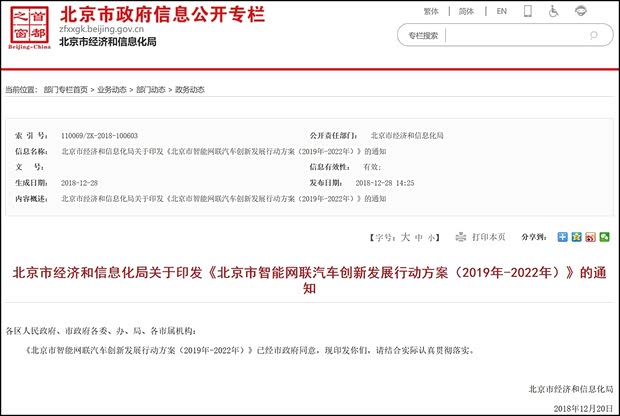
Task: Click the salutation line 各区人民政府
Action: click(101, 331)
